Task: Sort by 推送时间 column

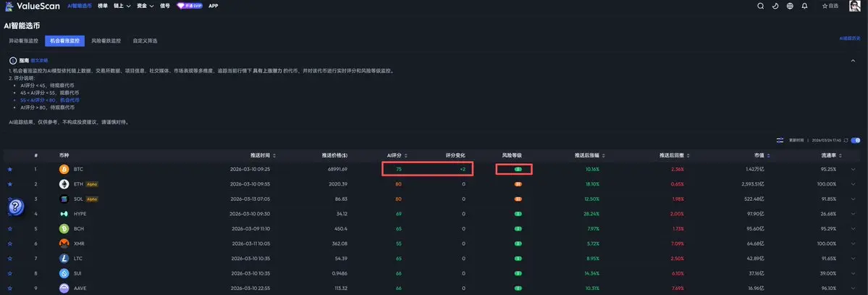Action: [x=263, y=156]
